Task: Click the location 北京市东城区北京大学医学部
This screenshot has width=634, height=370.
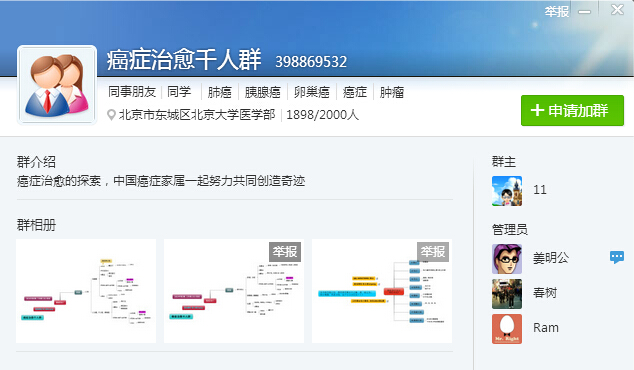Action: 197,115
